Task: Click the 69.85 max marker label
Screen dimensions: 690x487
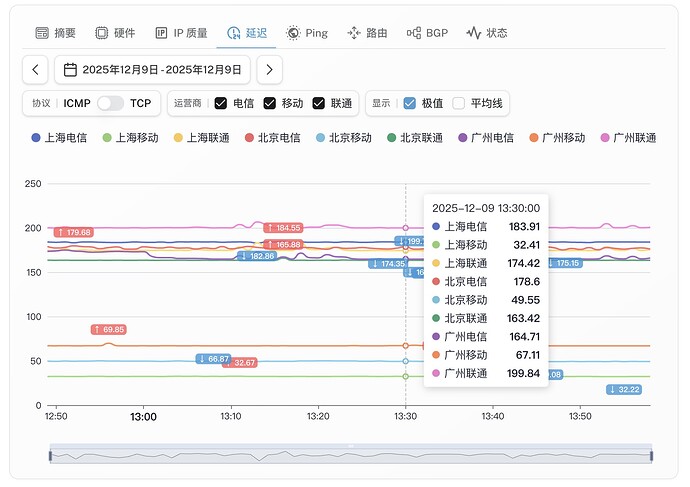Action: pyautogui.click(x=109, y=330)
